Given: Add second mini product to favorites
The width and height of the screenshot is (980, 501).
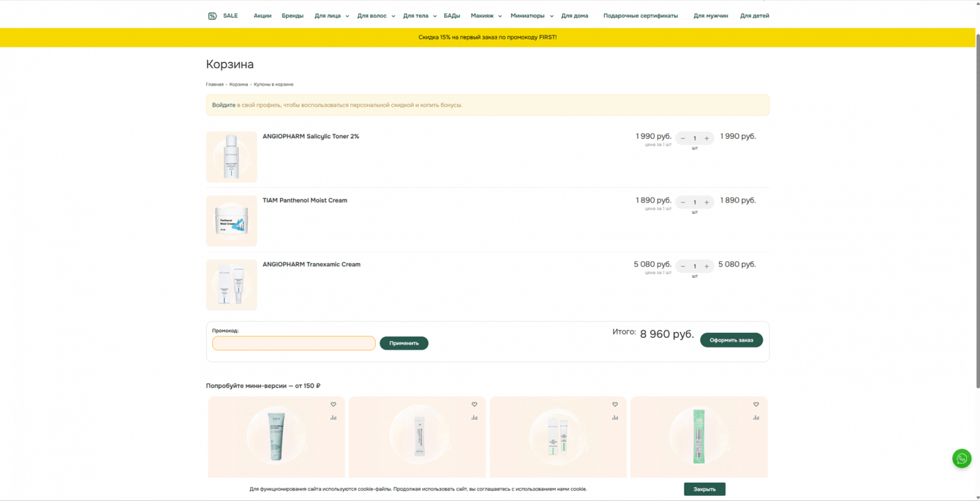Looking at the screenshot, I should [474, 404].
